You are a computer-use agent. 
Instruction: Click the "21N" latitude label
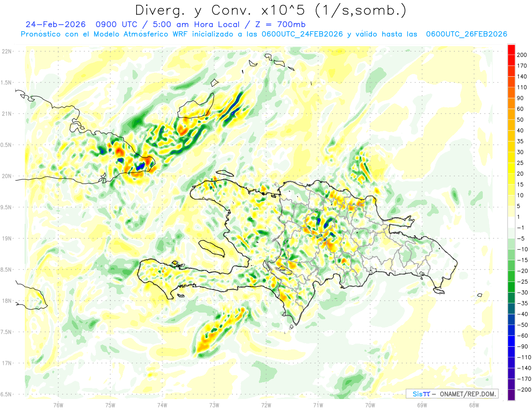(7, 114)
